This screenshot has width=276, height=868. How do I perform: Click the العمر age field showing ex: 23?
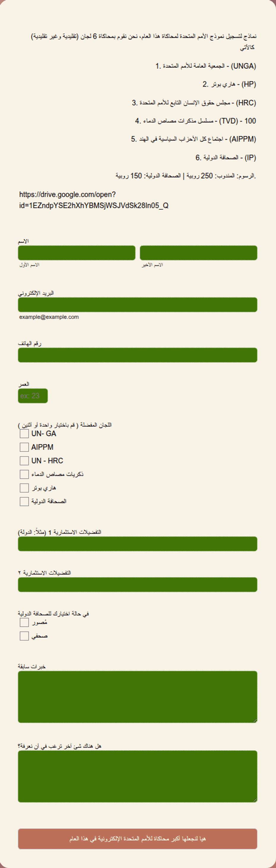tap(33, 396)
